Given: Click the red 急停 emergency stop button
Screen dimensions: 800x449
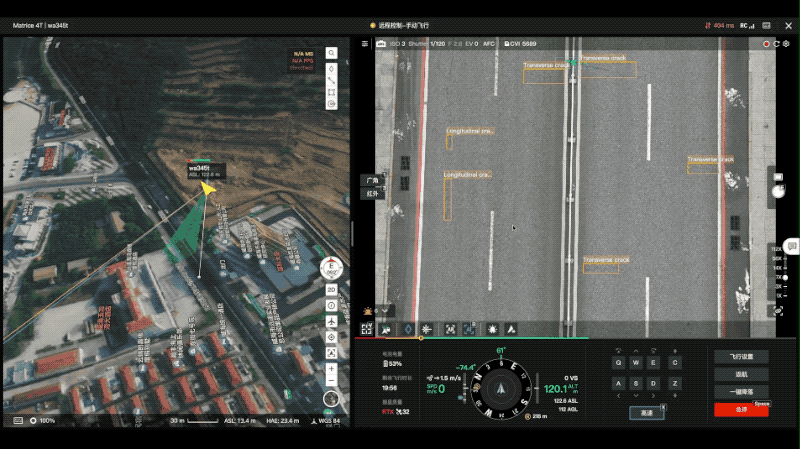Looking at the screenshot, I should pos(741,410).
